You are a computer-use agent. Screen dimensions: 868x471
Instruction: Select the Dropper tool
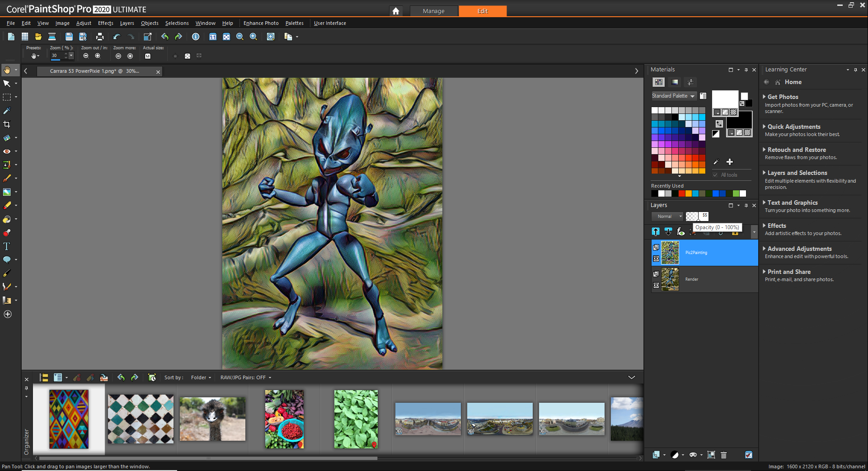(7, 111)
